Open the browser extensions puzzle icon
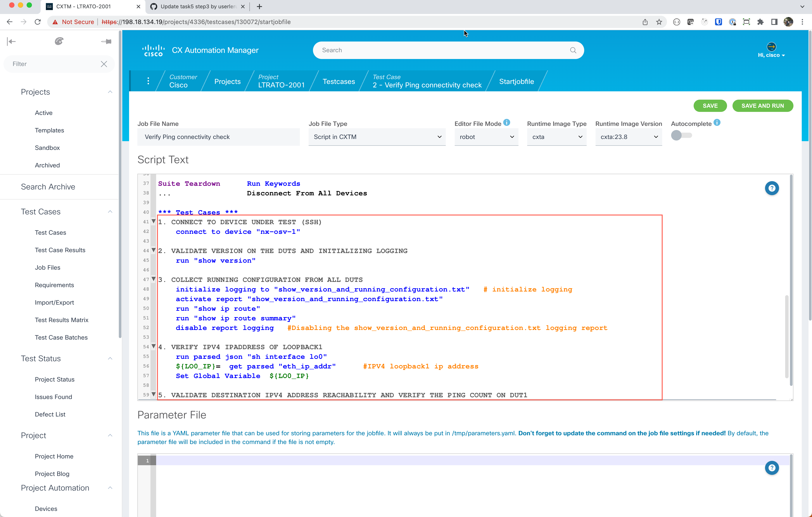The width and height of the screenshot is (812, 517). tap(760, 22)
